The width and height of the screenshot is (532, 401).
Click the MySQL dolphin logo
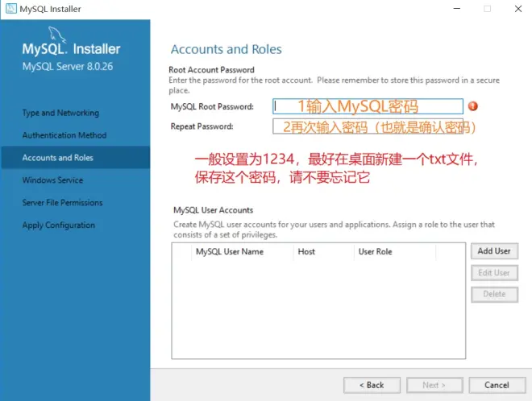click(56, 35)
